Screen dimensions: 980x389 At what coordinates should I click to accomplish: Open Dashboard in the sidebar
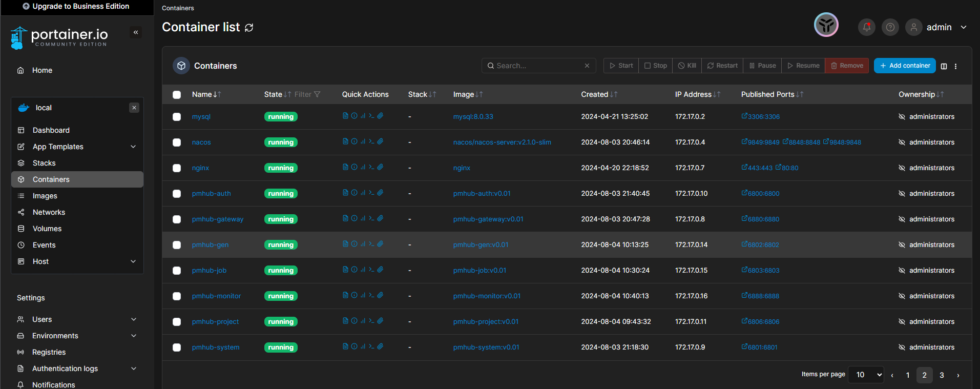pos(77,130)
